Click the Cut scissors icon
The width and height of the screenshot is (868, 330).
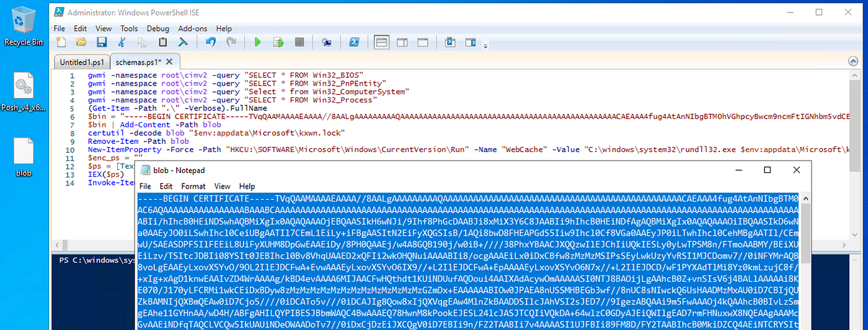point(122,42)
